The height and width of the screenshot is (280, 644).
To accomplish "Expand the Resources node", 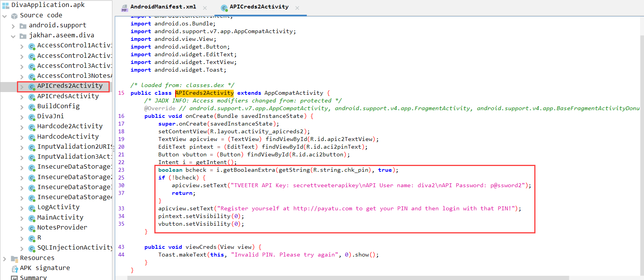I will click(5, 258).
